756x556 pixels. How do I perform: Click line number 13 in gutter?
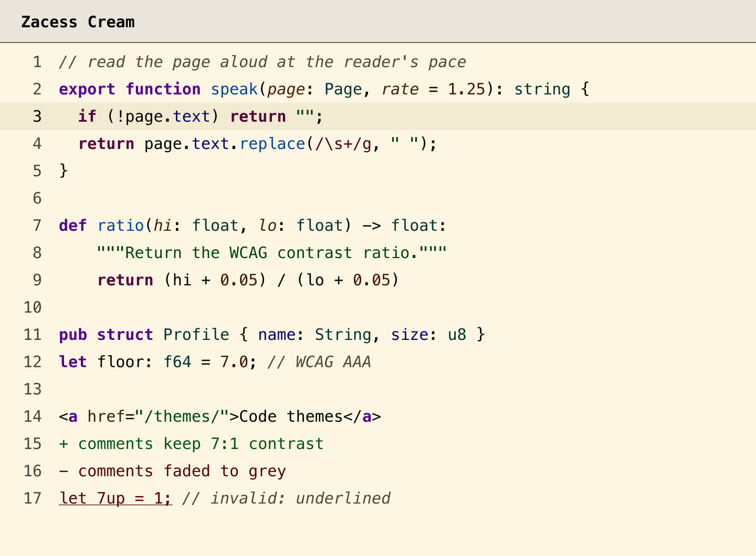coord(32,389)
